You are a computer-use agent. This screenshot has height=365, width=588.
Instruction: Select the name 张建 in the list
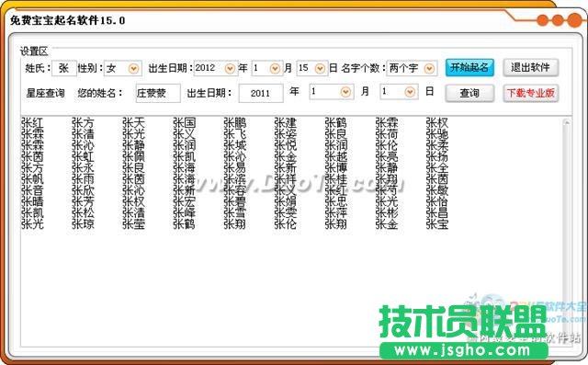[286, 122]
